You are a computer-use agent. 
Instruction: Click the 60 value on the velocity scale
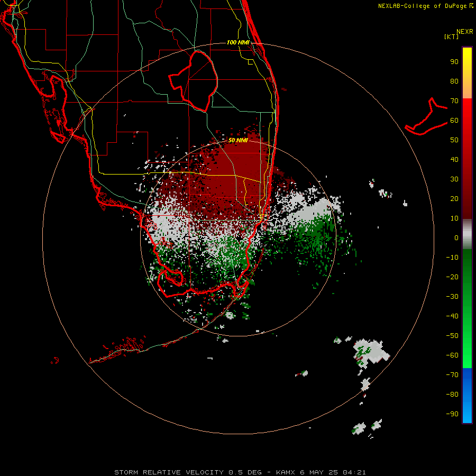pos(454,120)
